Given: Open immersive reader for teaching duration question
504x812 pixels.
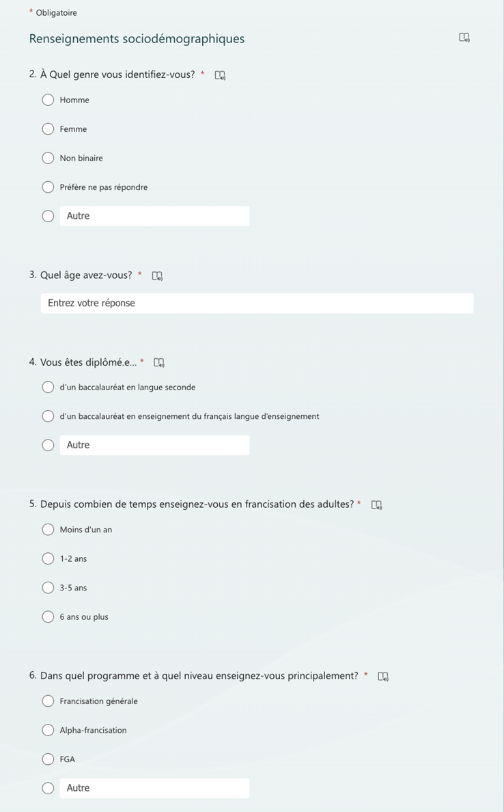Looking at the screenshot, I should 376,505.
